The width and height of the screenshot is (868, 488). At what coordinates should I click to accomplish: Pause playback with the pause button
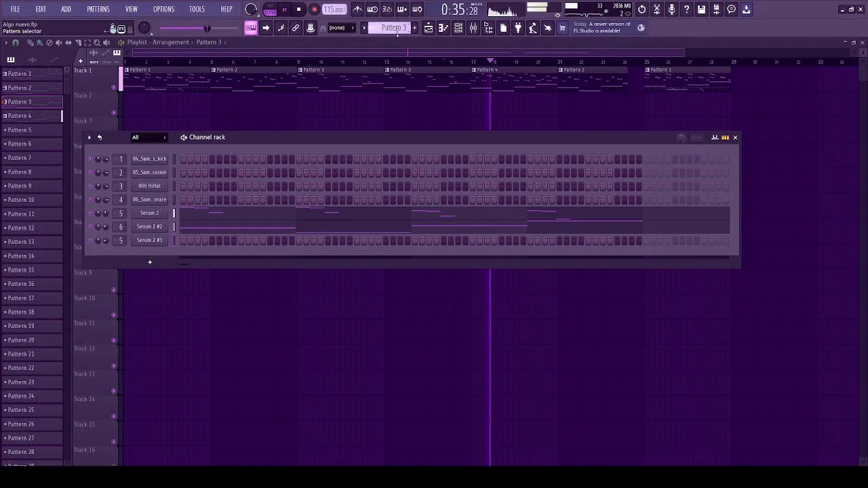coord(284,9)
